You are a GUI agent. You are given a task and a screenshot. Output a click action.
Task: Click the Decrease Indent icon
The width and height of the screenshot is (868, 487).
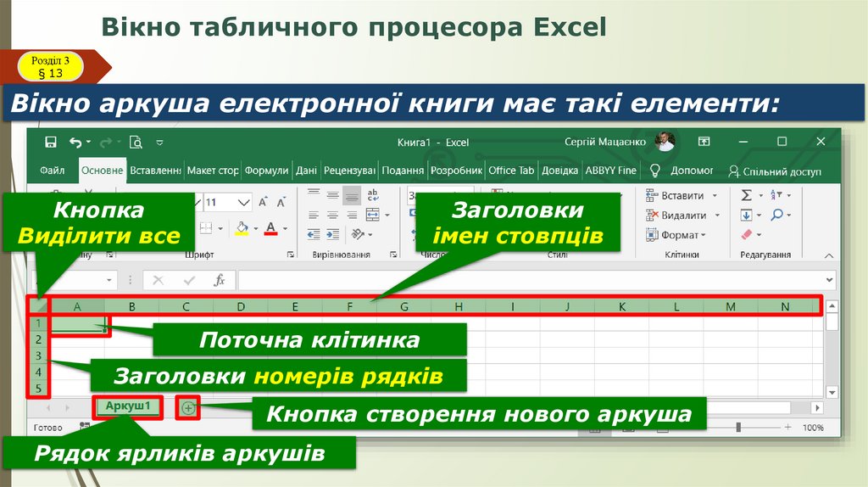click(314, 234)
